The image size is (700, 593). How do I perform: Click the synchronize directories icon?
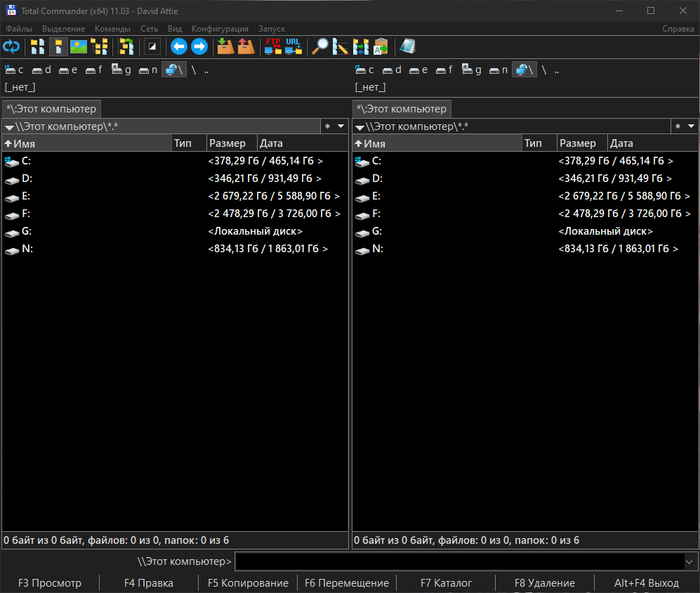(361, 46)
